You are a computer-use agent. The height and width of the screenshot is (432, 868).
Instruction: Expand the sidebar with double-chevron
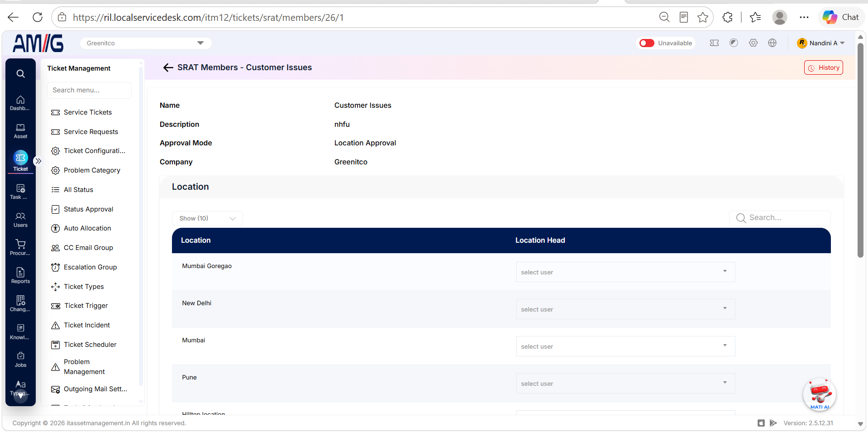pyautogui.click(x=38, y=161)
